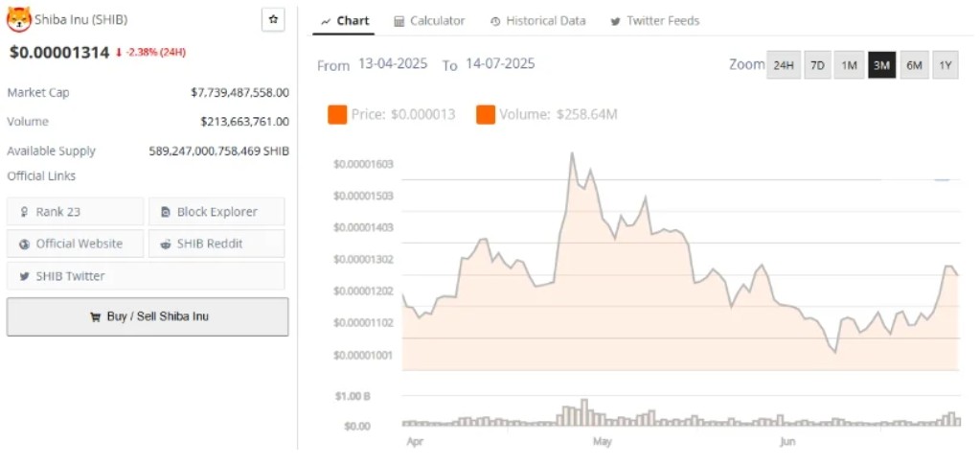The image size is (980, 466).
Task: Toggle the orange Volume legend swatch
Action: point(486,115)
